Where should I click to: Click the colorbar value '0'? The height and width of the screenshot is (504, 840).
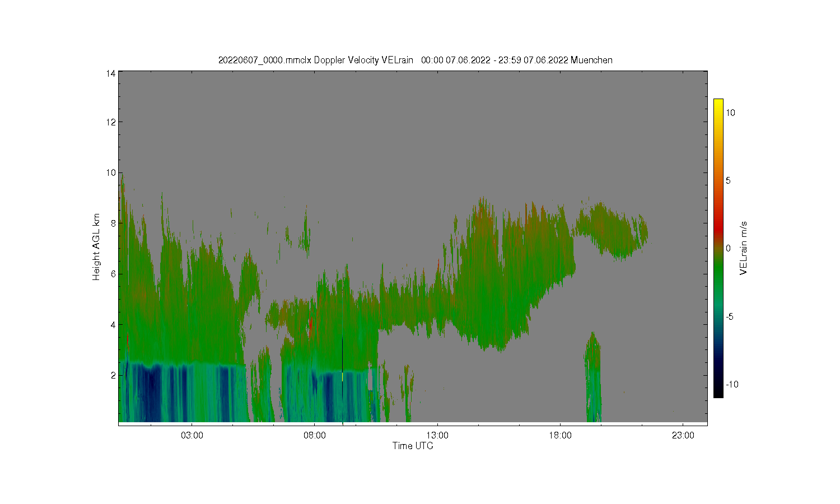click(728, 248)
